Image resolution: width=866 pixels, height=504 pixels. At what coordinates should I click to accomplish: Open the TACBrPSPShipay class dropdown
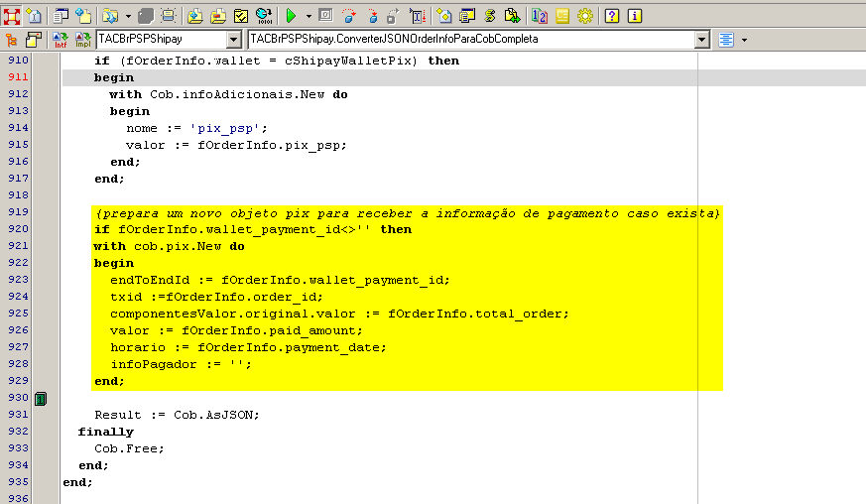point(234,40)
